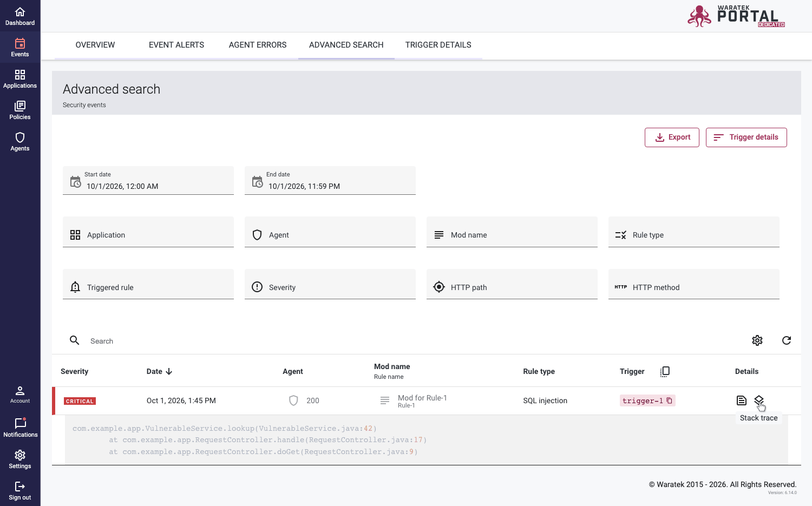This screenshot has height=506, width=812.
Task: Open the Triggered rule filter dropdown
Action: click(x=148, y=284)
